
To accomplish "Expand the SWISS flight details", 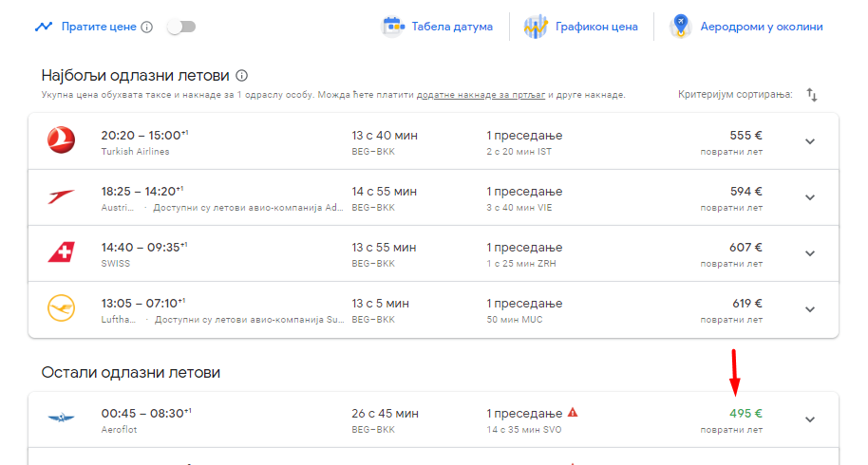I will 810,253.
